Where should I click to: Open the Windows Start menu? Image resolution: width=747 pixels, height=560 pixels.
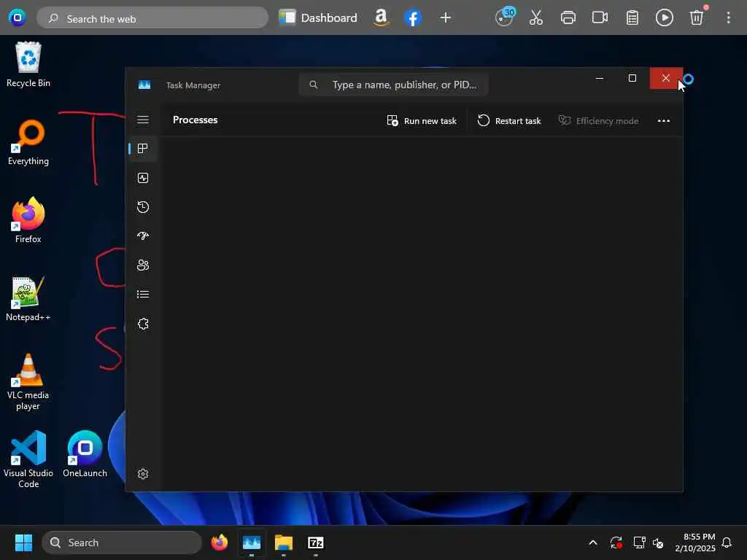point(23,542)
